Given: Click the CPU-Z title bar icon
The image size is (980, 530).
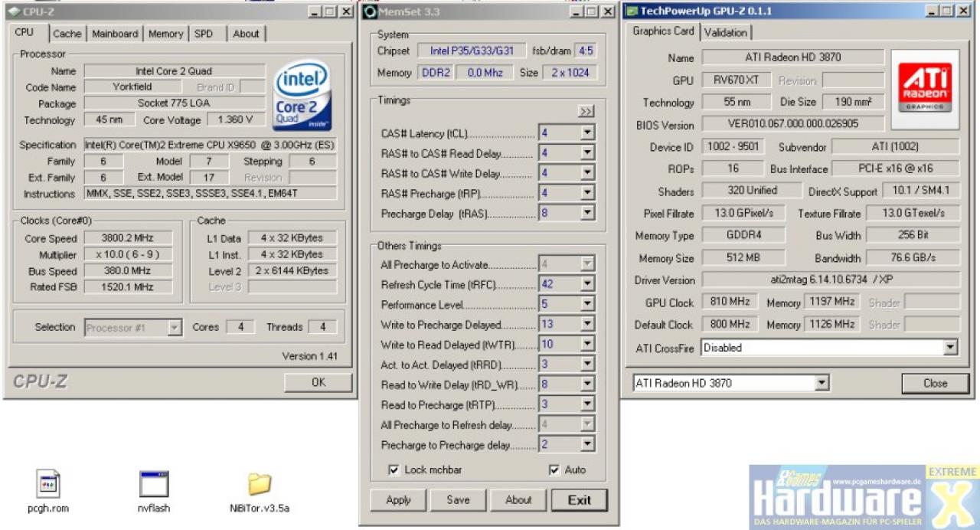Looking at the screenshot, I should (x=13, y=11).
